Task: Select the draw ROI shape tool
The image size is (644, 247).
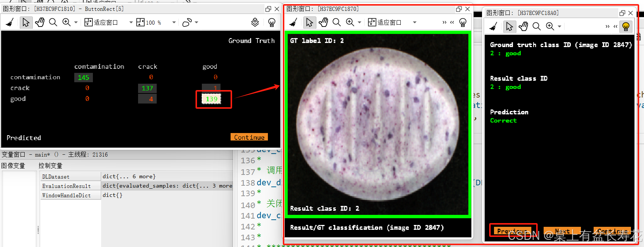Action: [x=187, y=22]
